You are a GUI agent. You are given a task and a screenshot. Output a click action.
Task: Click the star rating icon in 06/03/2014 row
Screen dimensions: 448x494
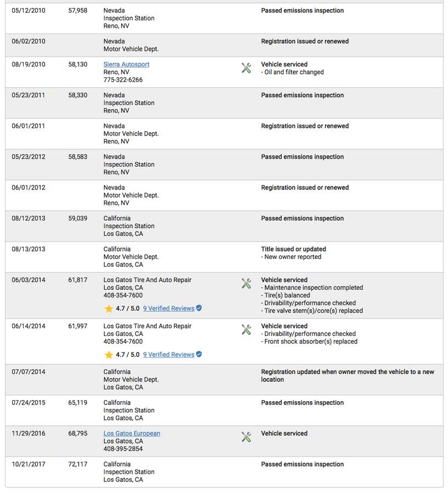coord(109,308)
